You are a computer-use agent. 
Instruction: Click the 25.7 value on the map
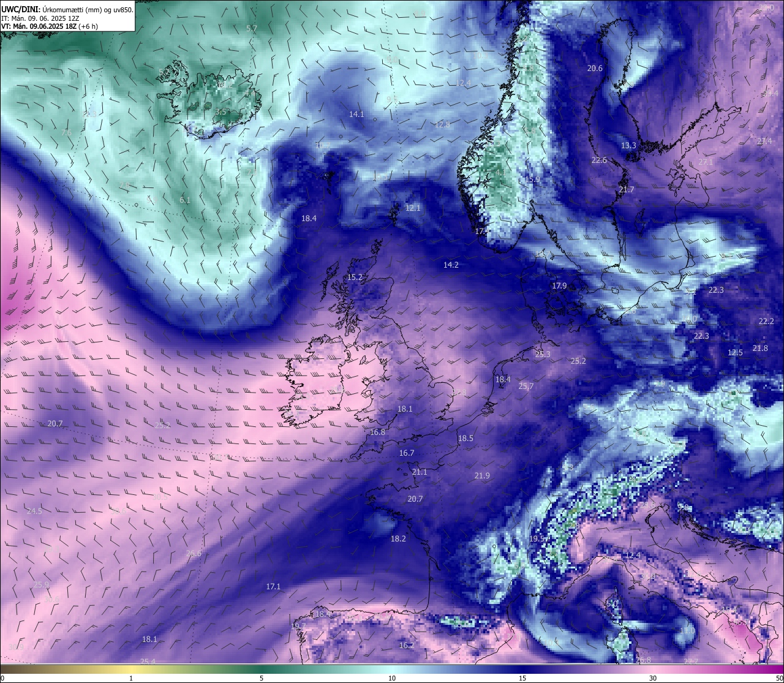coord(526,386)
